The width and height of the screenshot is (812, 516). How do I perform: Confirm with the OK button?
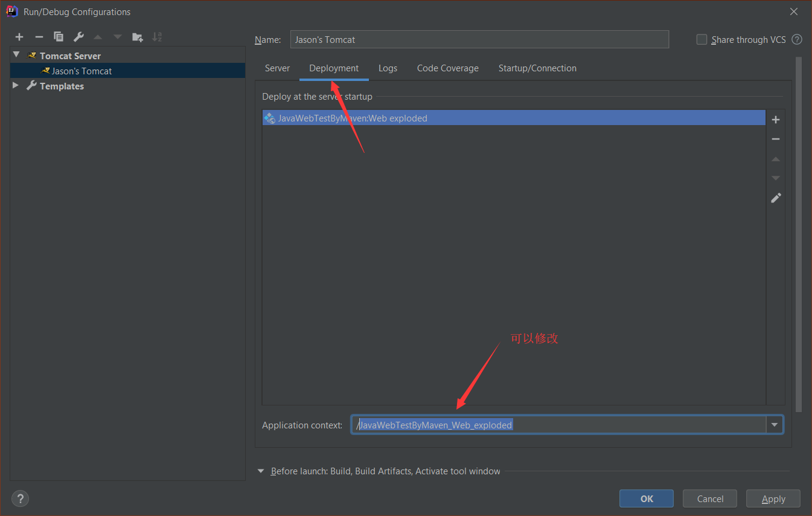647,498
